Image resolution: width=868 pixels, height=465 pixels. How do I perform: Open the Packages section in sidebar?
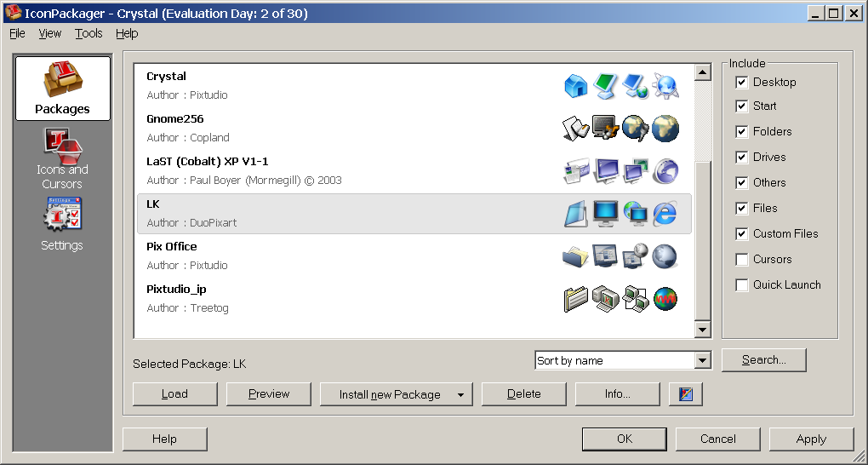click(63, 89)
